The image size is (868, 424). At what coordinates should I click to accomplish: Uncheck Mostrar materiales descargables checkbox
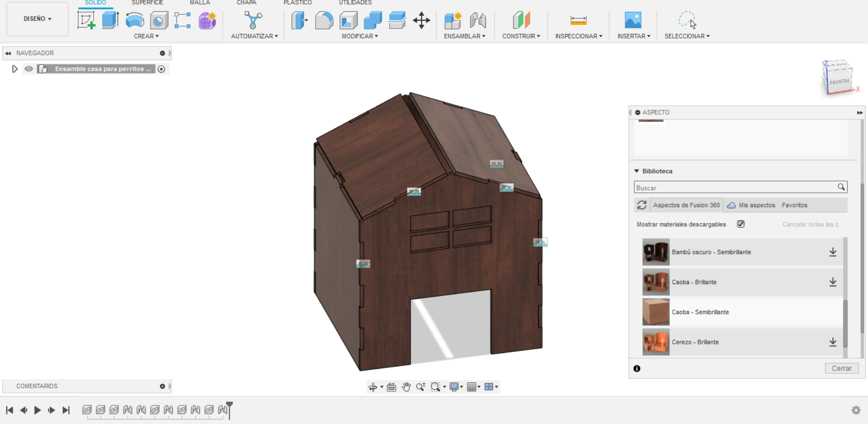click(741, 224)
